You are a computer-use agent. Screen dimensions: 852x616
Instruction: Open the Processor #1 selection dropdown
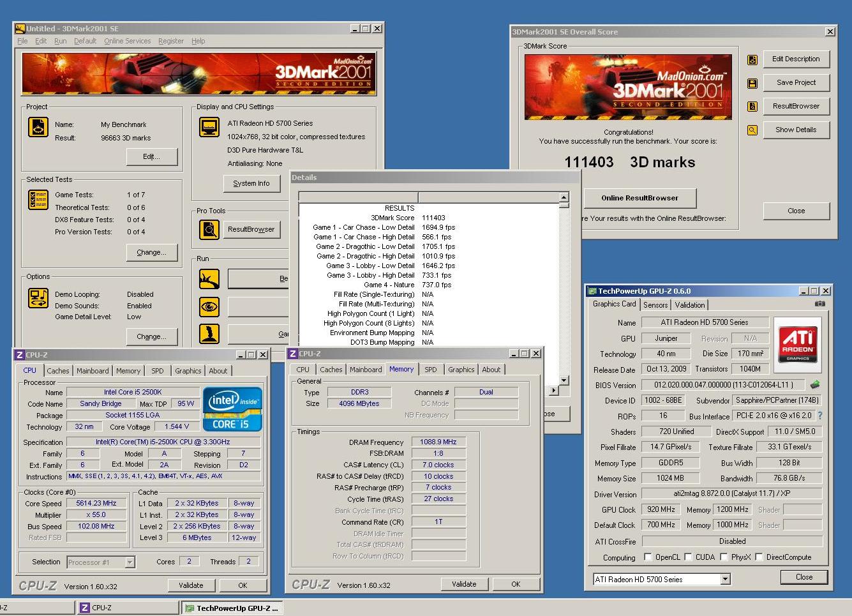pos(130,562)
